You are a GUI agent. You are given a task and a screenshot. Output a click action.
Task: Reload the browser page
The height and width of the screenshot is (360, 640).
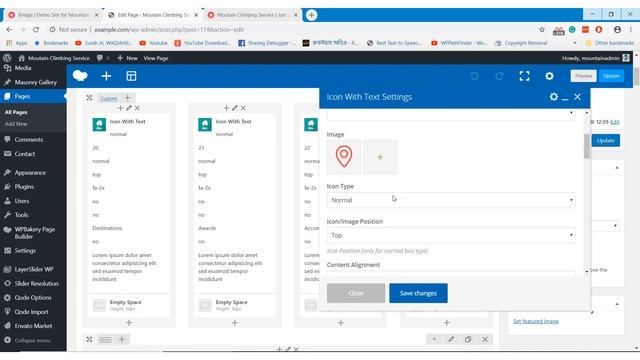tap(36, 29)
